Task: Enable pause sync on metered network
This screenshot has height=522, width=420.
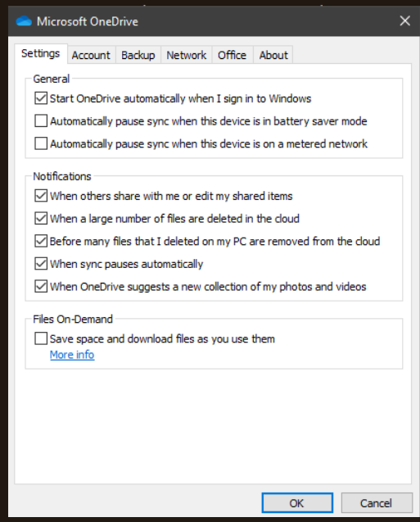Action: pyautogui.click(x=41, y=144)
